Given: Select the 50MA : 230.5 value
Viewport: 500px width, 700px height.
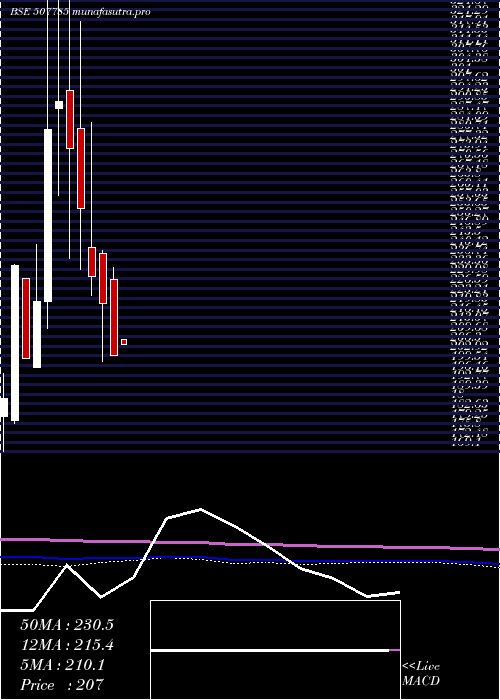Looking at the screenshot, I should coord(67,625).
